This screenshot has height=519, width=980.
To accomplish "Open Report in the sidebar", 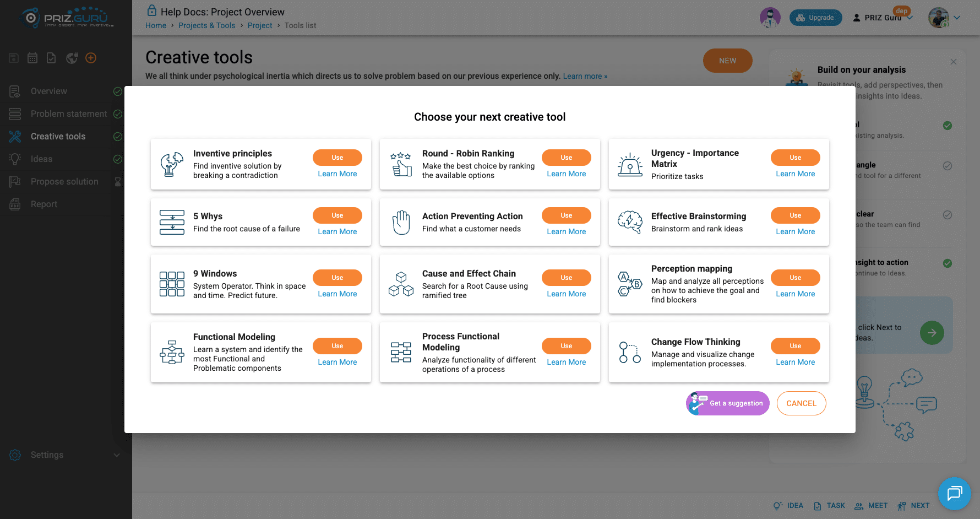I will (x=65, y=204).
